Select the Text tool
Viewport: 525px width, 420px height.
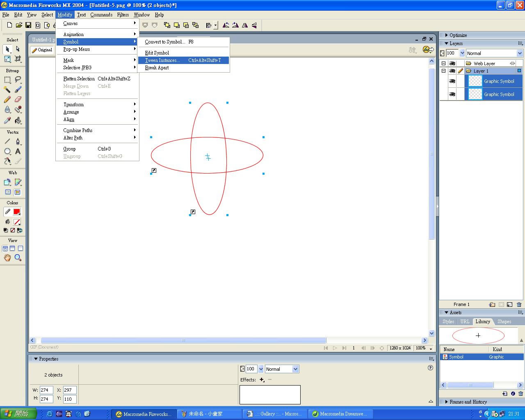pos(18,151)
